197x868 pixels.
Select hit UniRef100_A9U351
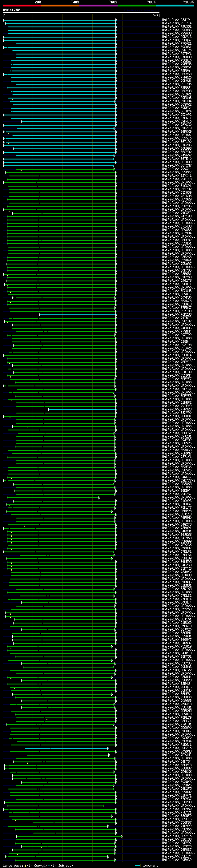tap(176, 26)
